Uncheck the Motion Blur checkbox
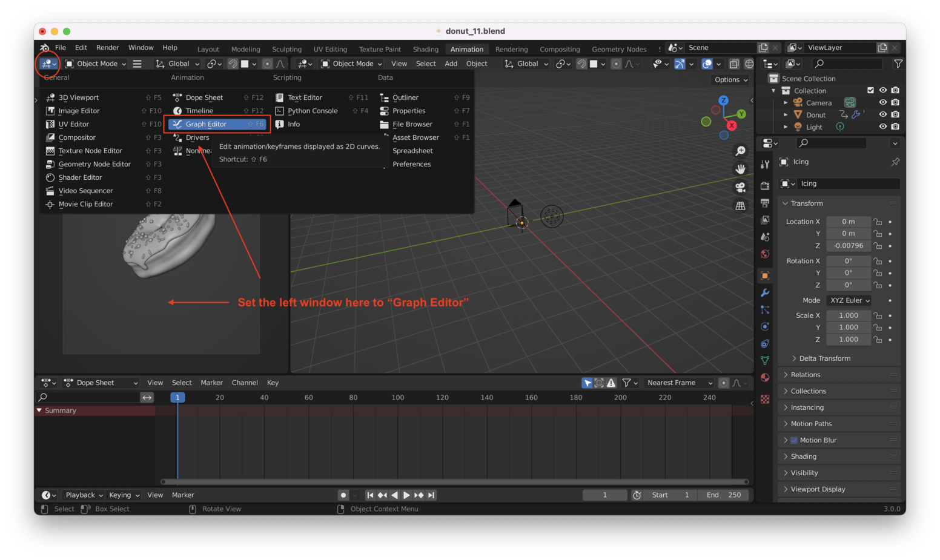 (795, 440)
